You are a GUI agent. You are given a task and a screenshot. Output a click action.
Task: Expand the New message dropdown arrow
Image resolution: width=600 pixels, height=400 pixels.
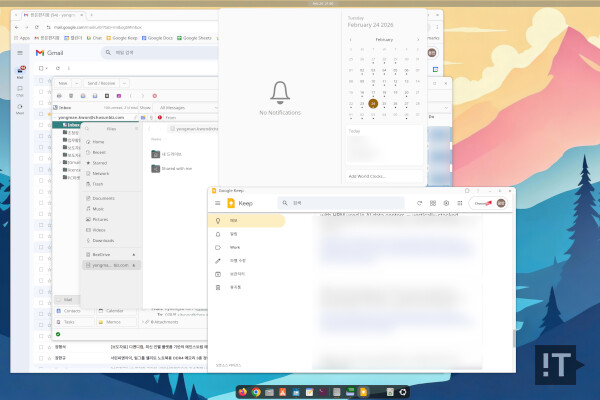76,83
